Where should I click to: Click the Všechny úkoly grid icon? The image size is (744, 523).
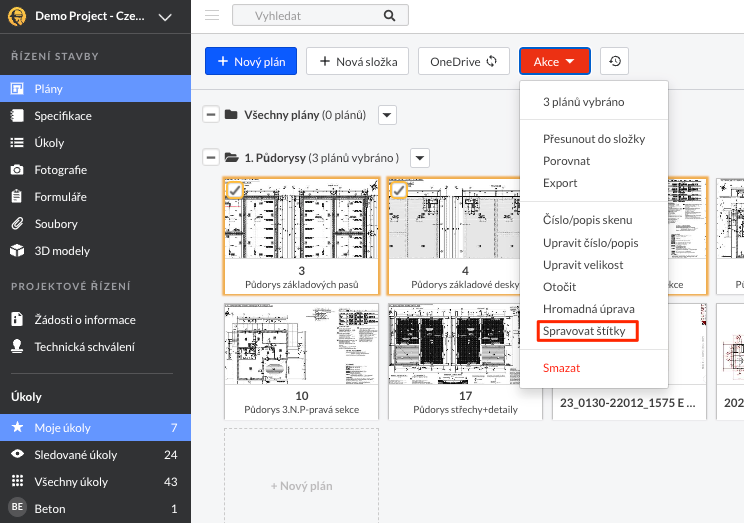coord(17,481)
